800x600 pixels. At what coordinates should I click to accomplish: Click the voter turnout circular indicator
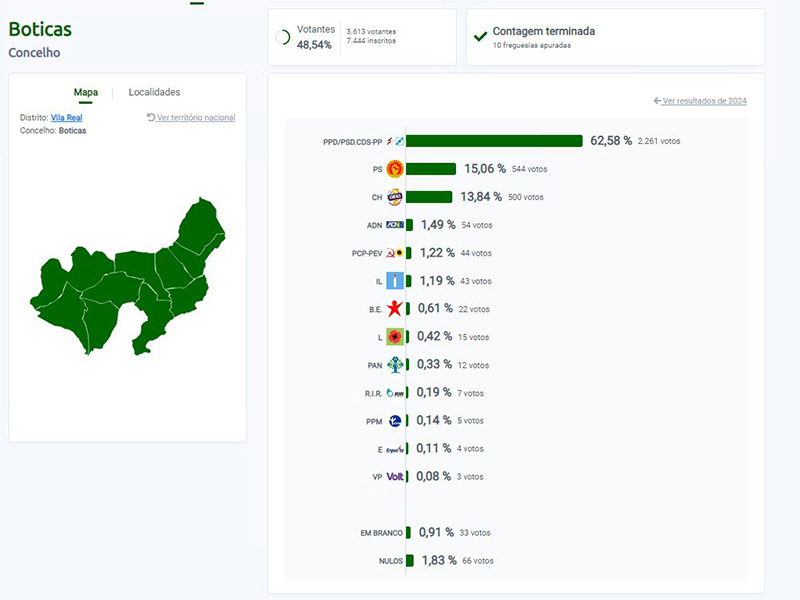[x=283, y=37]
